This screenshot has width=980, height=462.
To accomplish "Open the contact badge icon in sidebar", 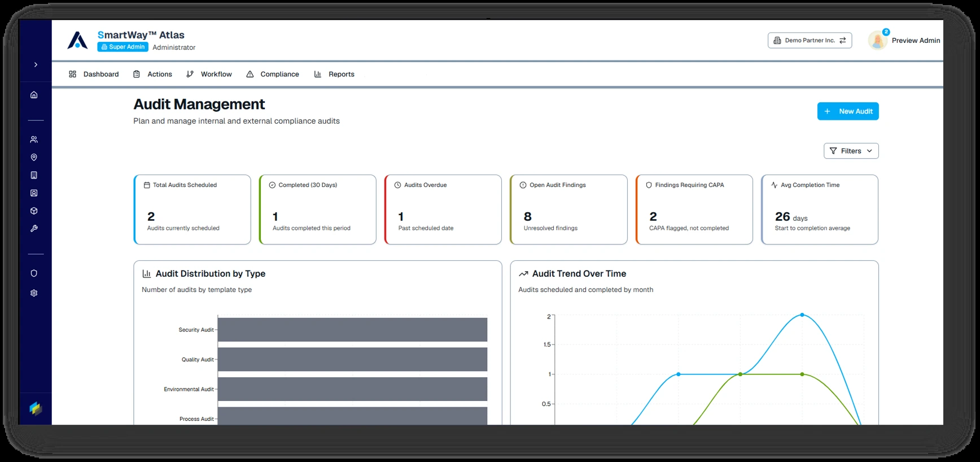I will 34,193.
